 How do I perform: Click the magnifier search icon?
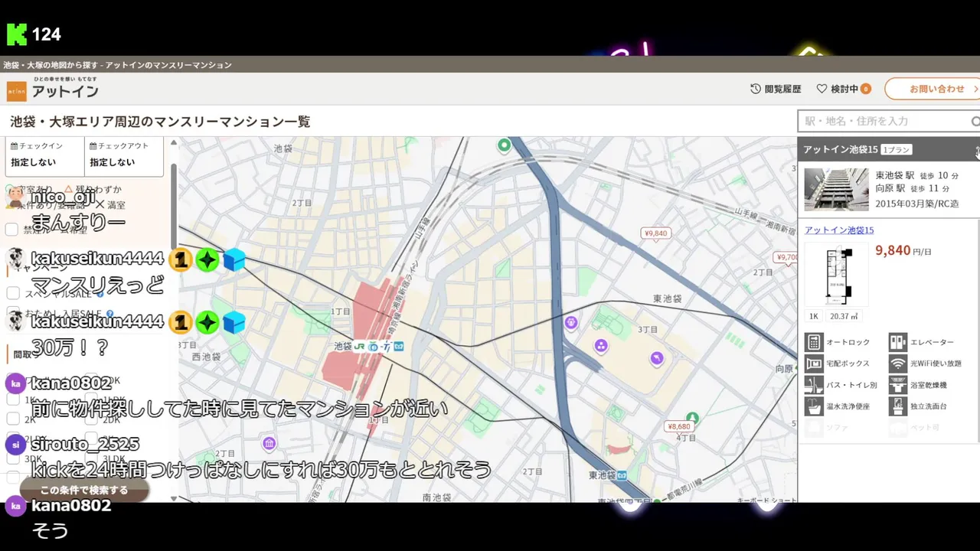[975, 121]
